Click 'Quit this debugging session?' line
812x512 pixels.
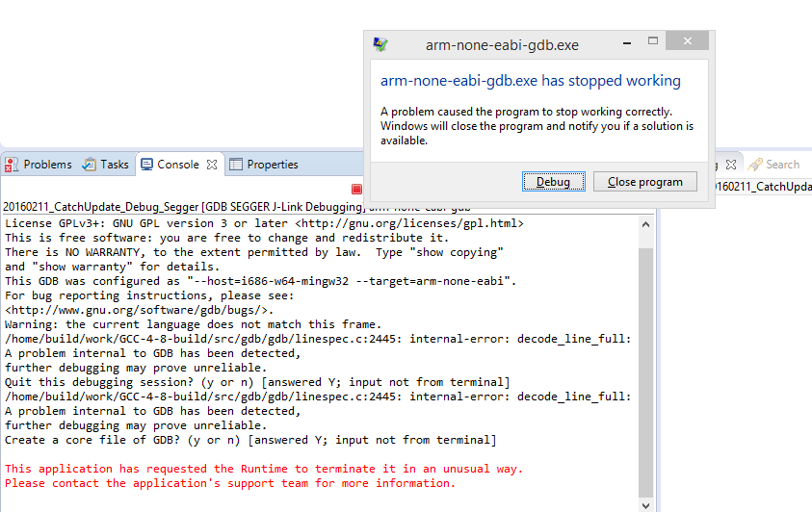pyautogui.click(x=257, y=382)
